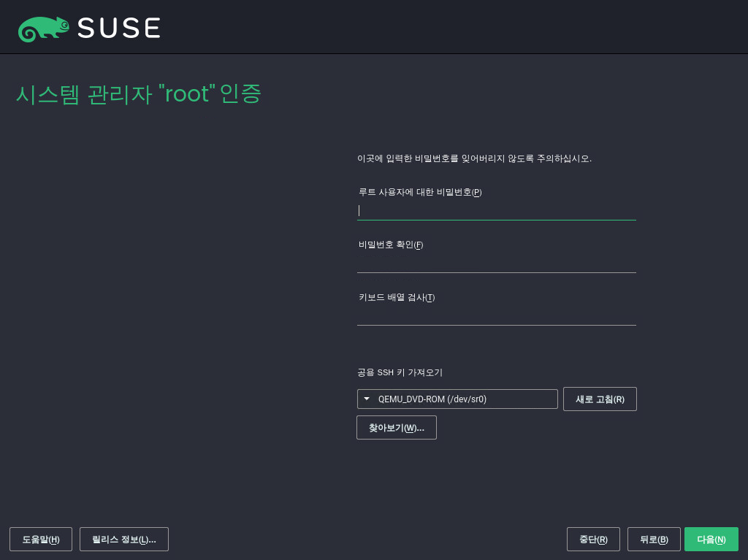
Task: Click the 키보드 배열 검사(T) label
Action: (396, 297)
